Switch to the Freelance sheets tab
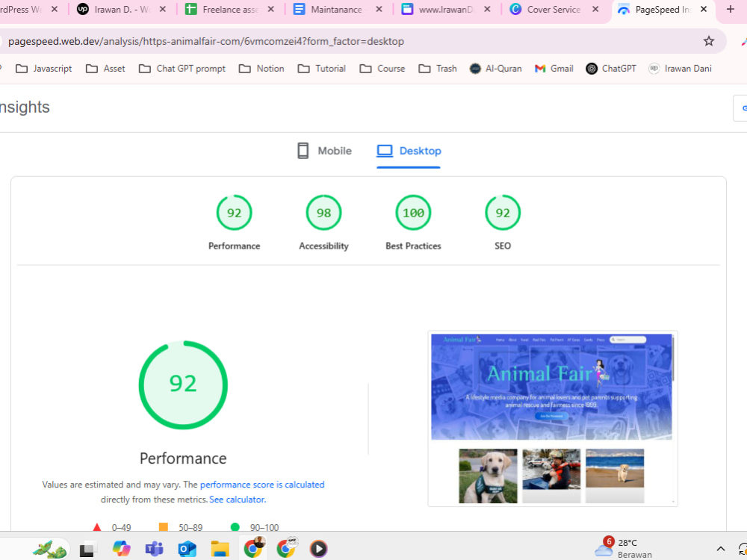The height and width of the screenshot is (560, 747). (x=222, y=9)
